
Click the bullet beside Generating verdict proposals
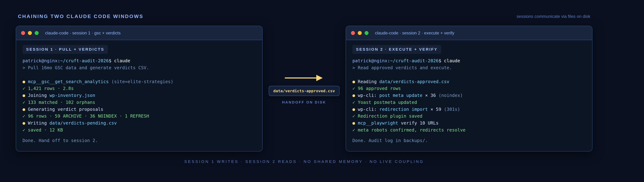(24, 109)
